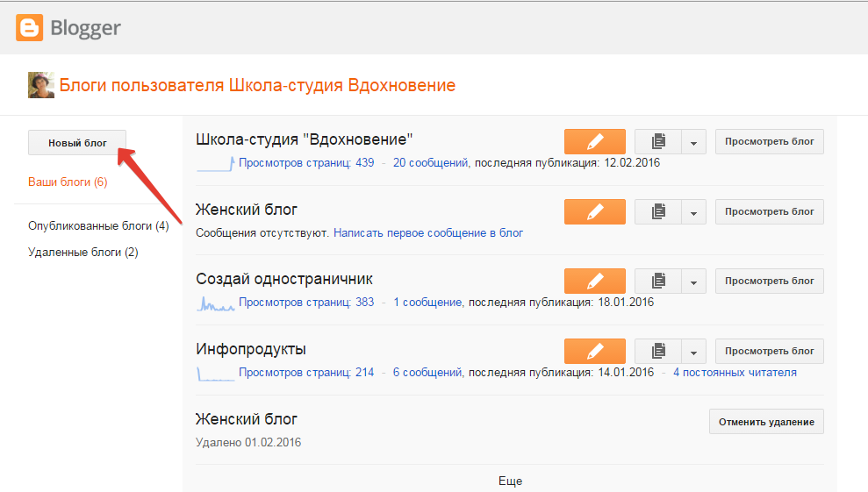Open the first Женский блог title
The image size is (868, 492).
click(247, 210)
